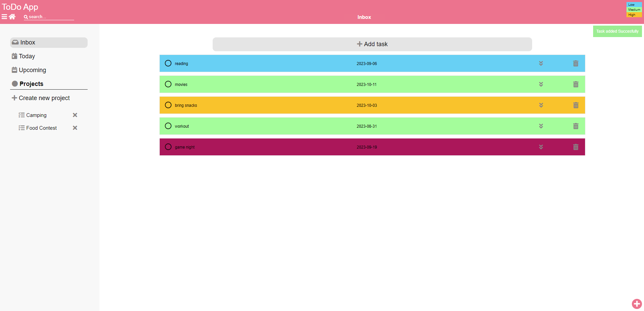The width and height of the screenshot is (644, 311).
Task: Expand details of game night task
Action: (541, 147)
